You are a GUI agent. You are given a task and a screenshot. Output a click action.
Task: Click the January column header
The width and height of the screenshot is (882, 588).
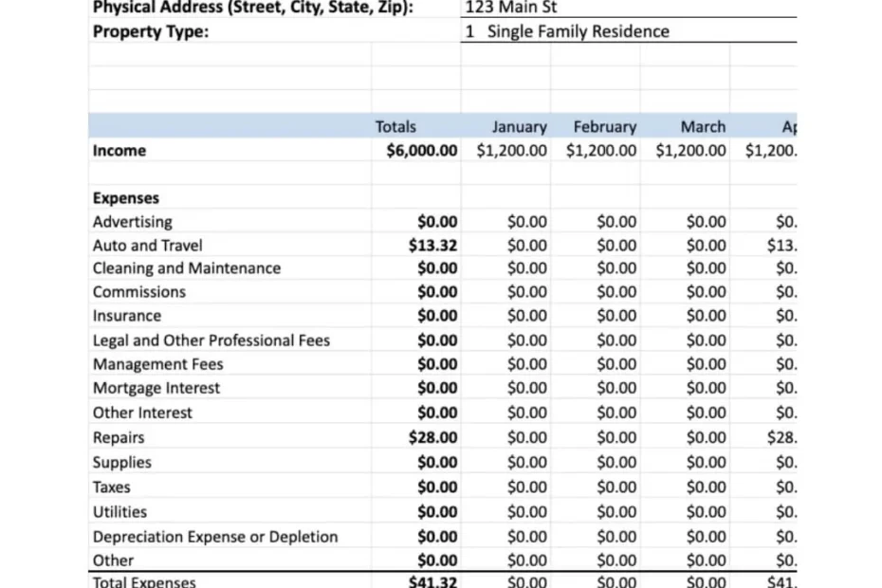click(x=519, y=126)
